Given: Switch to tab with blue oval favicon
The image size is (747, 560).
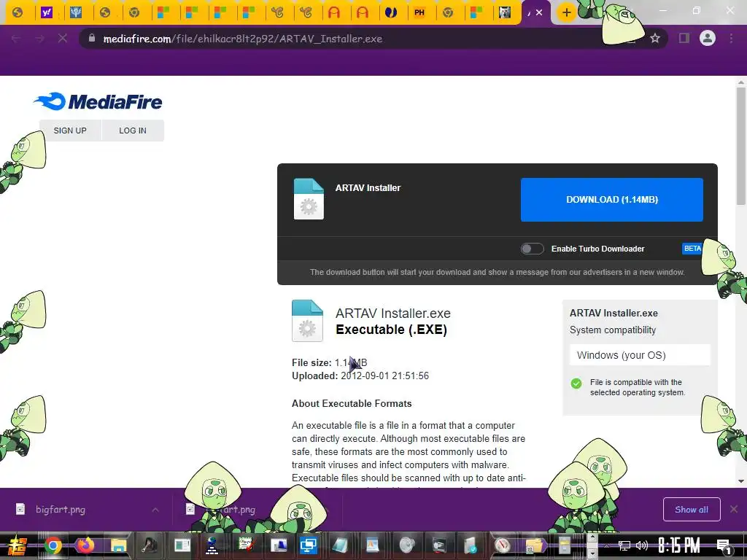Looking at the screenshot, I should (x=391, y=12).
